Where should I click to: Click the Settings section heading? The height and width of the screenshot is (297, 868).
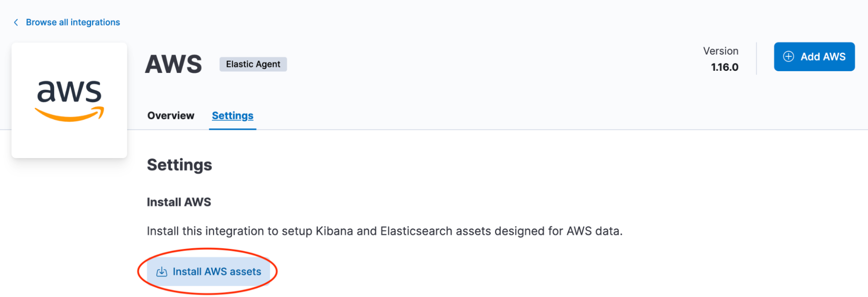[x=179, y=165]
